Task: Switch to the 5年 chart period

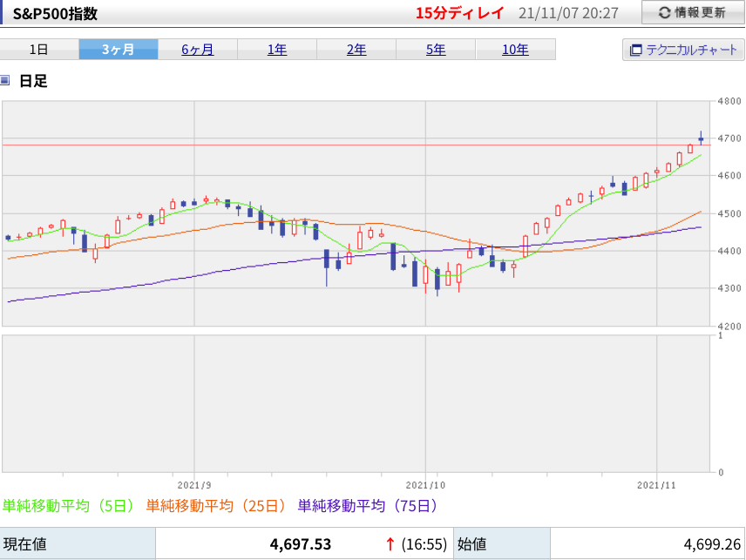Action: point(436,50)
